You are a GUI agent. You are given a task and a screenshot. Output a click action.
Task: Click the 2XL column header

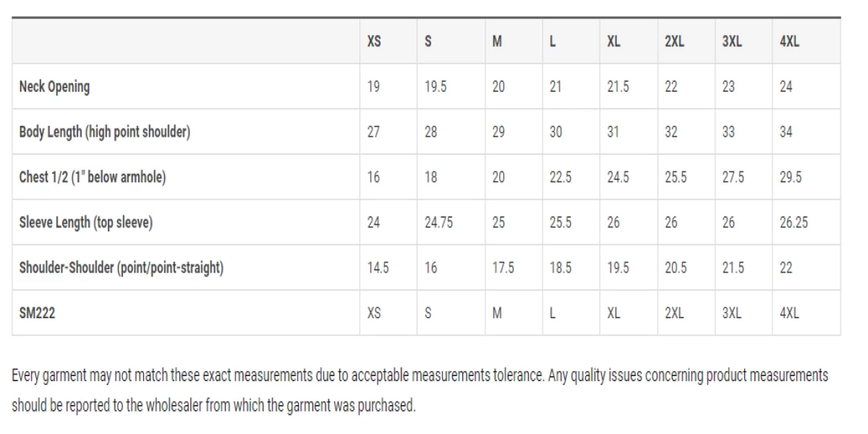pos(674,42)
